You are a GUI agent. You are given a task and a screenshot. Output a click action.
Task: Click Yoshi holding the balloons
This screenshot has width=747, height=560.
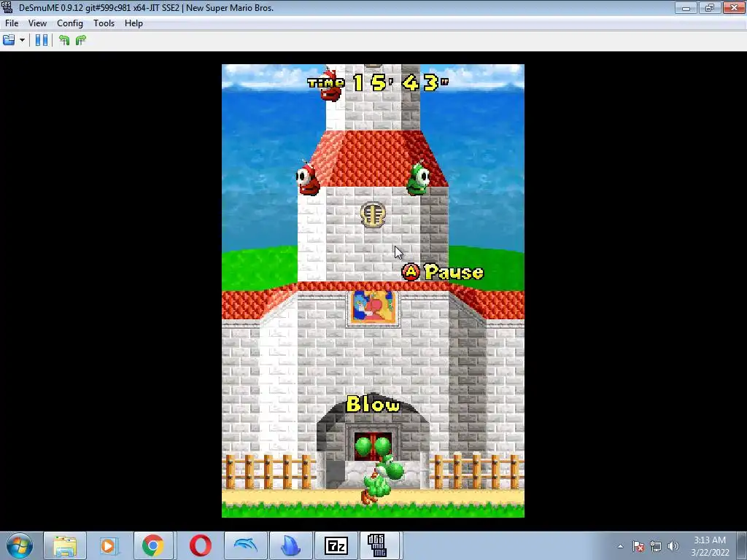pyautogui.click(x=383, y=479)
